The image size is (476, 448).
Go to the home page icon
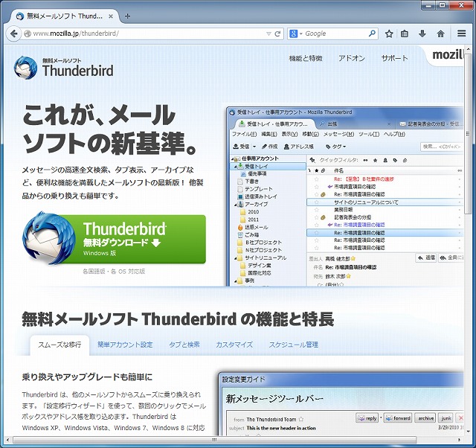(x=440, y=33)
